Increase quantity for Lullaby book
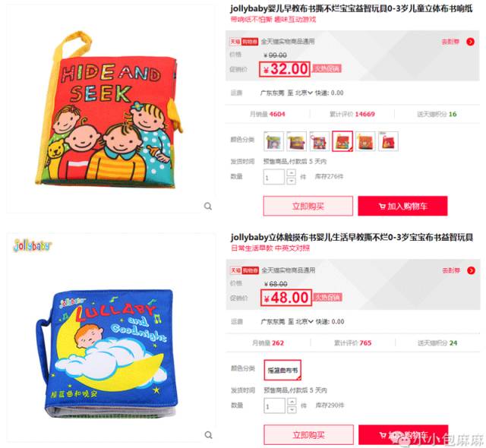Screen dimensions: 486x448 (292, 402)
